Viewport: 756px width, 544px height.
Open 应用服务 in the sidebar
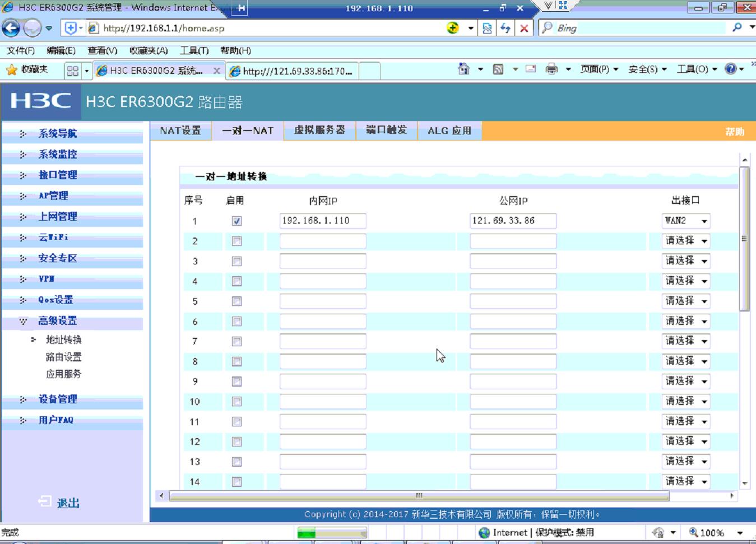[x=63, y=374]
